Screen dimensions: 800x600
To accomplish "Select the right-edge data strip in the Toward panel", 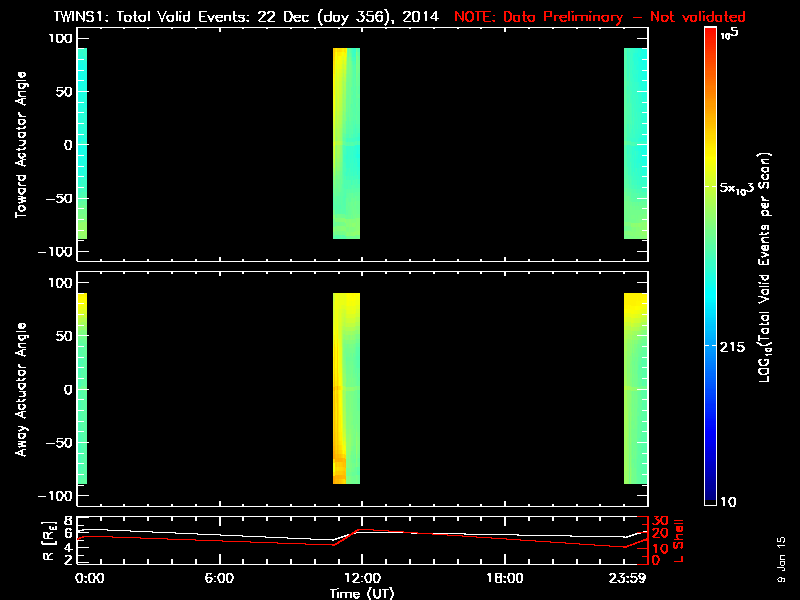I will coord(636,143).
